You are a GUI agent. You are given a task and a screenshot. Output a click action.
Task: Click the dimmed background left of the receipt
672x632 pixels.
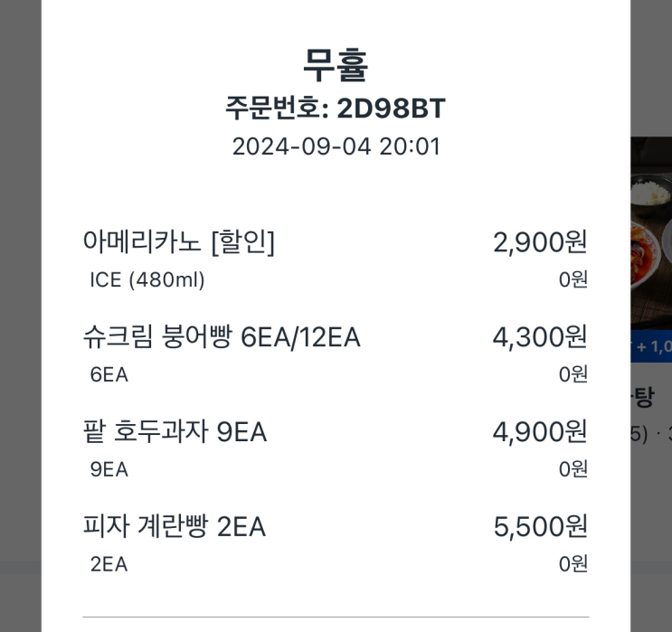pyautogui.click(x=20, y=316)
